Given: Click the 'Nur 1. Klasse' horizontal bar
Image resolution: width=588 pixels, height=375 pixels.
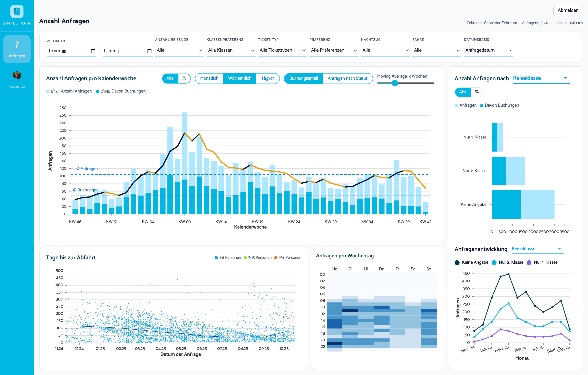Looking at the screenshot, I should [x=497, y=137].
